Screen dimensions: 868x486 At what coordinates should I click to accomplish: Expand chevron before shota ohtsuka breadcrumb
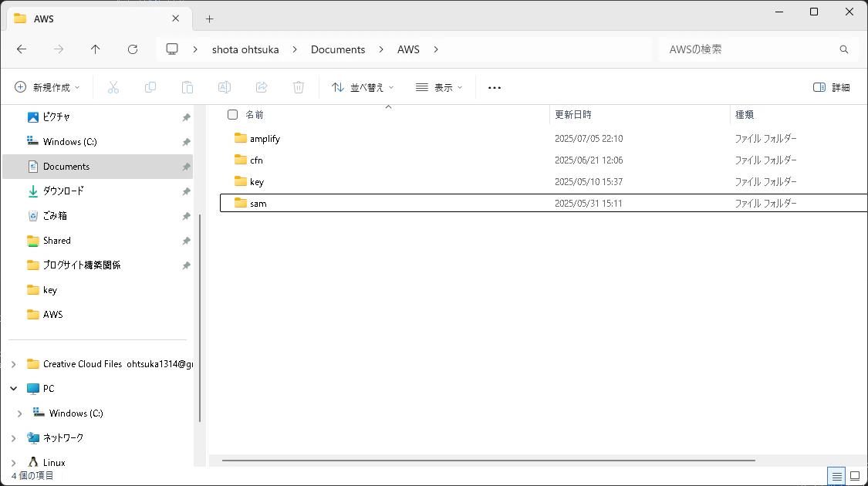[x=195, y=49]
